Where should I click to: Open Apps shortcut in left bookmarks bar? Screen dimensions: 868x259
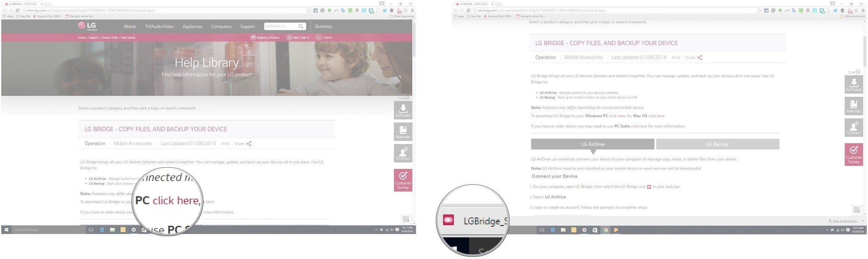(8, 17)
